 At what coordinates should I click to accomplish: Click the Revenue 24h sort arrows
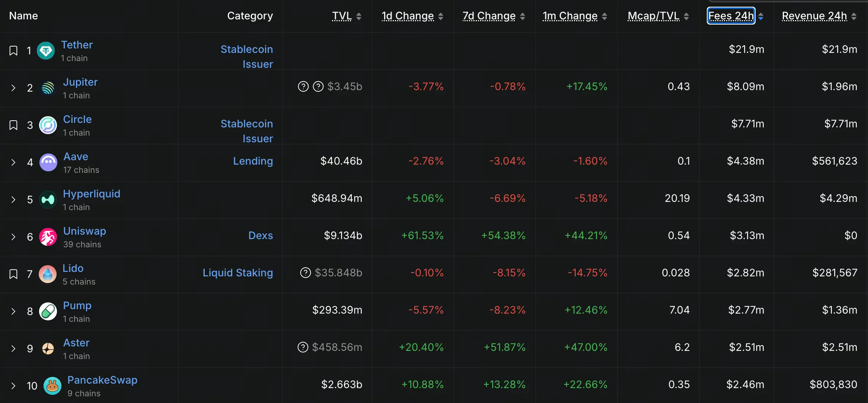(854, 16)
